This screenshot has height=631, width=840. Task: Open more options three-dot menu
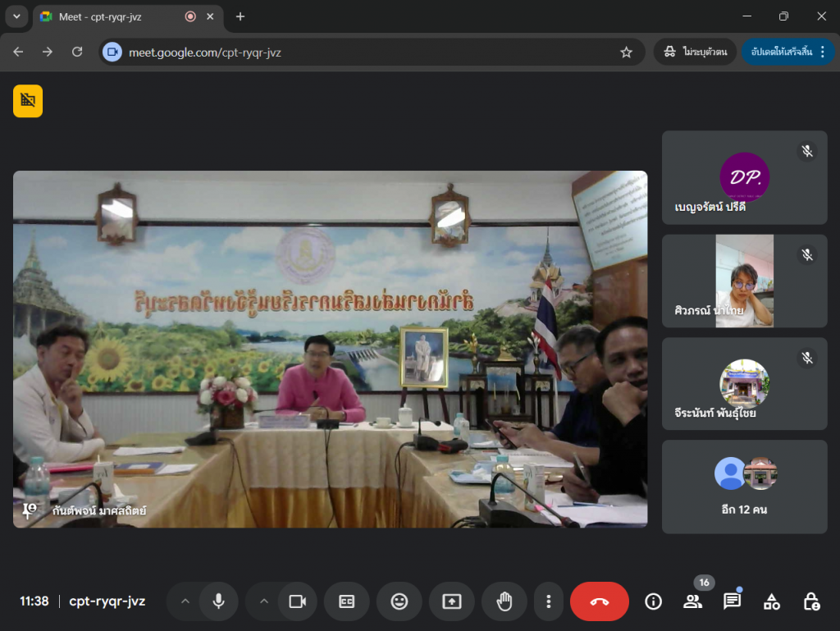click(x=548, y=601)
